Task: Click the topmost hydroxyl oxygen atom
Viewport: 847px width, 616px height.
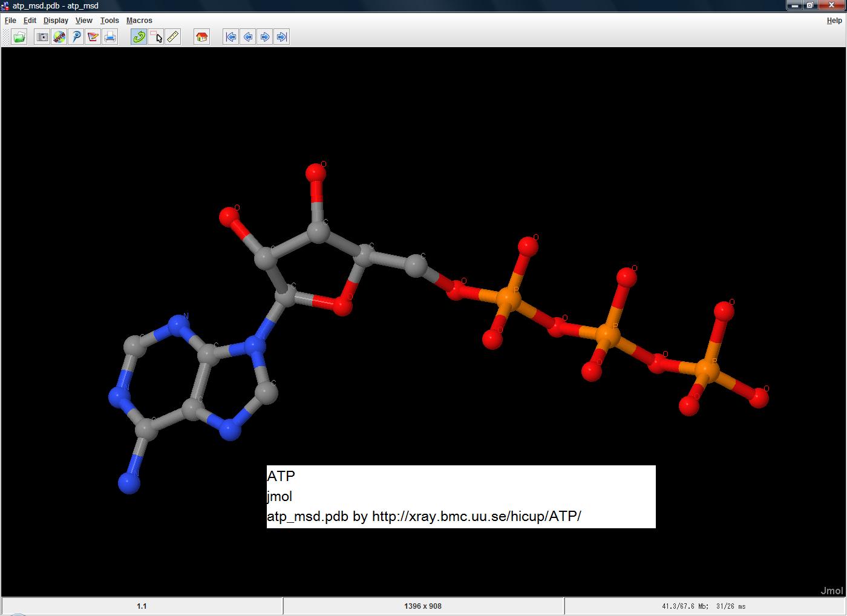Action: (315, 174)
